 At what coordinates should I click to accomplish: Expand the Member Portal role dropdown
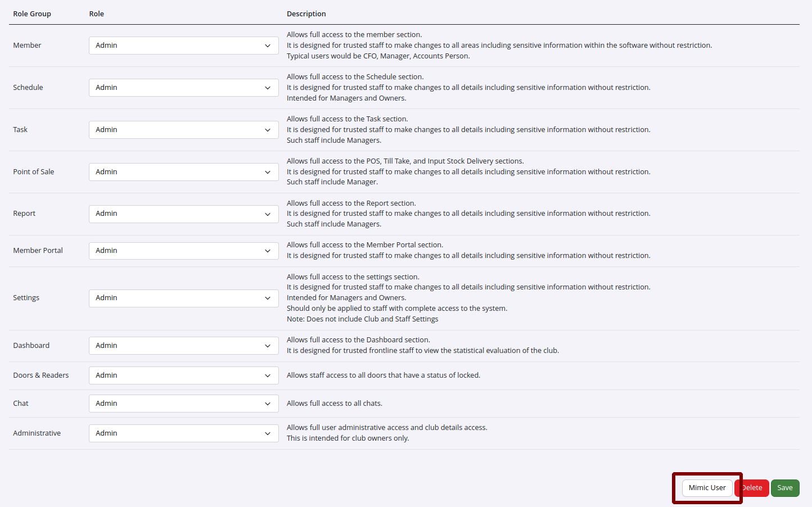coord(183,251)
